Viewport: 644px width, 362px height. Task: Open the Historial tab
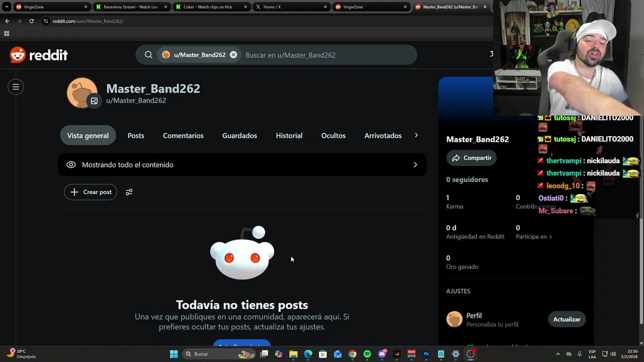coord(289,136)
